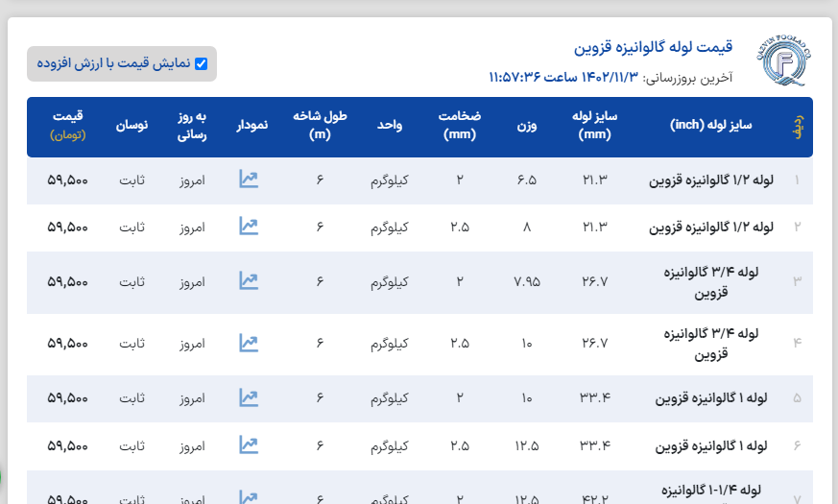
Task: Open chart icon for row 2 pipe
Action: pyautogui.click(x=249, y=227)
